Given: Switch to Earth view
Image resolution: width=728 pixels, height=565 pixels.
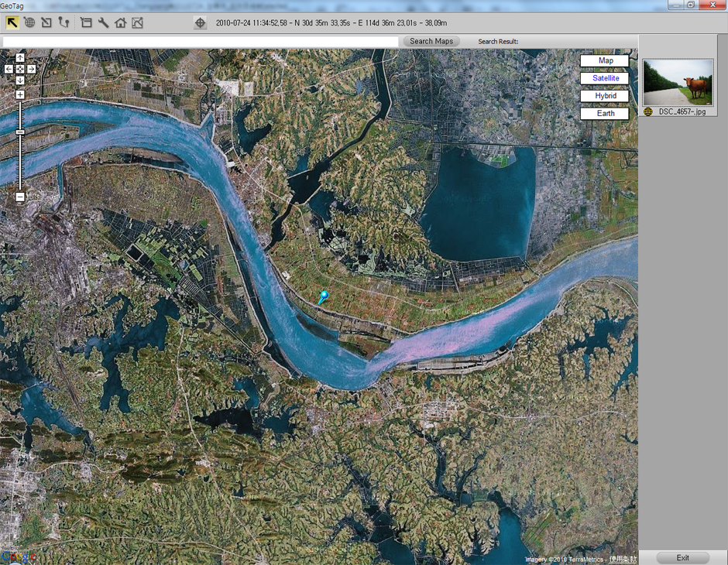Looking at the screenshot, I should [605, 113].
